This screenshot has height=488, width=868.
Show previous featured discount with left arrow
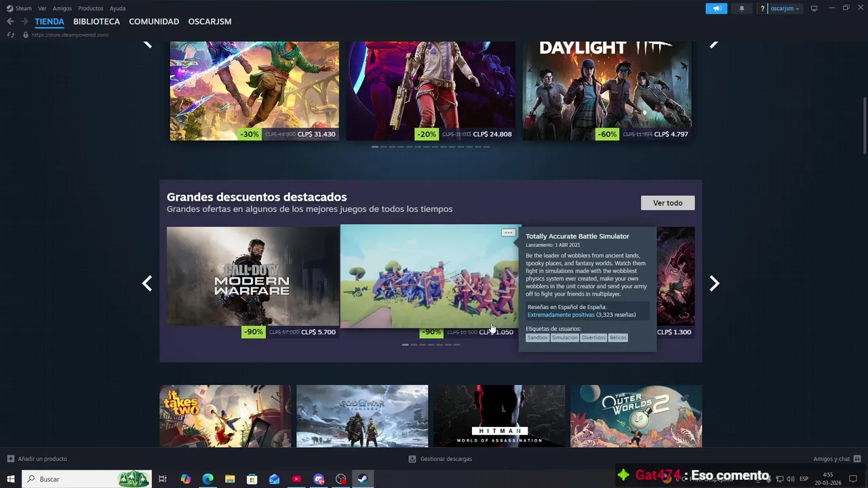click(x=147, y=283)
